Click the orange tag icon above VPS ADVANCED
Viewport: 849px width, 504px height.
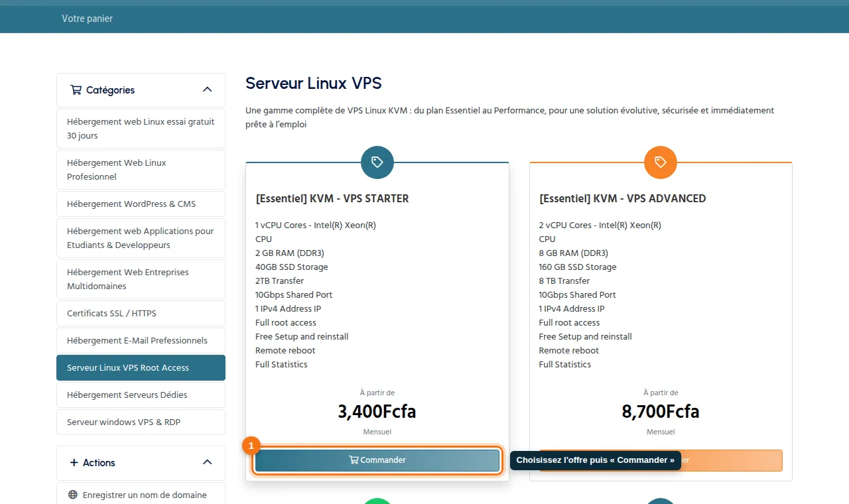point(661,162)
